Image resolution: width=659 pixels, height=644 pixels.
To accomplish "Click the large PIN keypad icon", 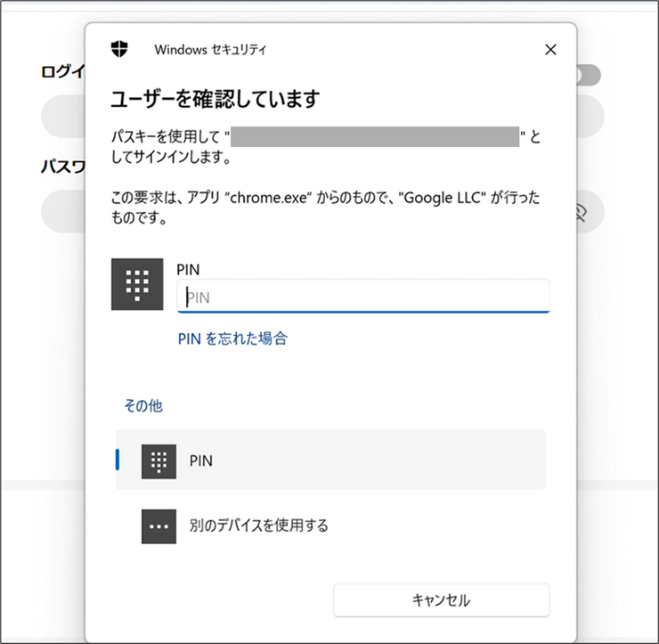I will 136,284.
